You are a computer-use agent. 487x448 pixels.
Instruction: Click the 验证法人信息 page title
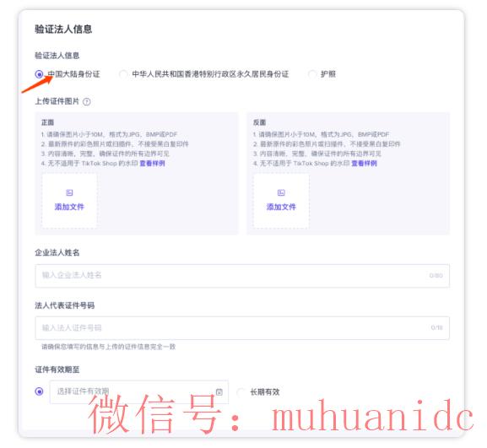point(63,30)
